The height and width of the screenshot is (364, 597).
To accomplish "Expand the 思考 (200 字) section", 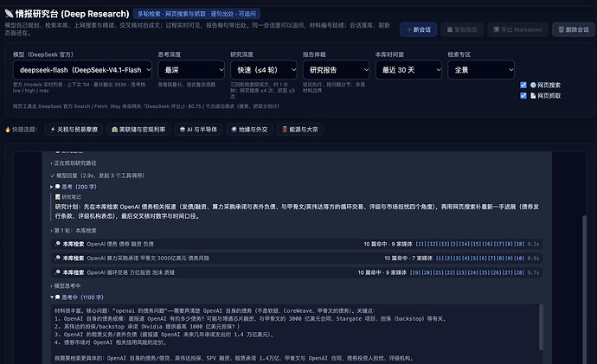I will pos(73,187).
